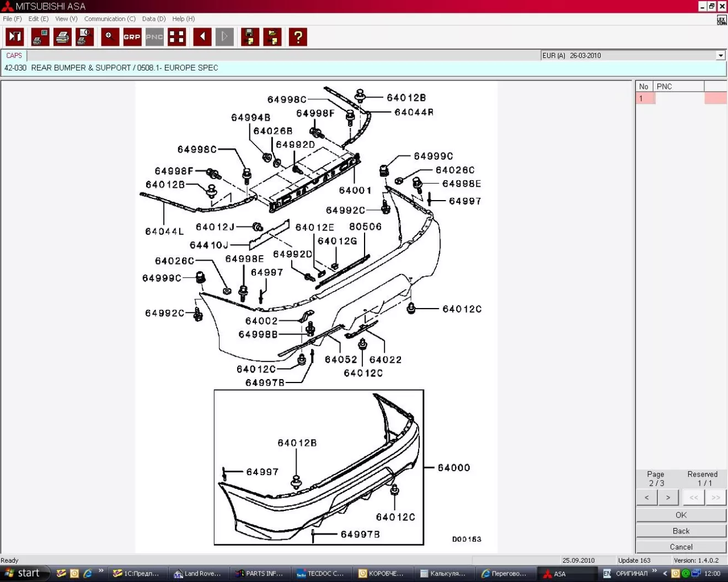Click the GRP group button
Viewport: 728px width, 582px height.
(132, 37)
